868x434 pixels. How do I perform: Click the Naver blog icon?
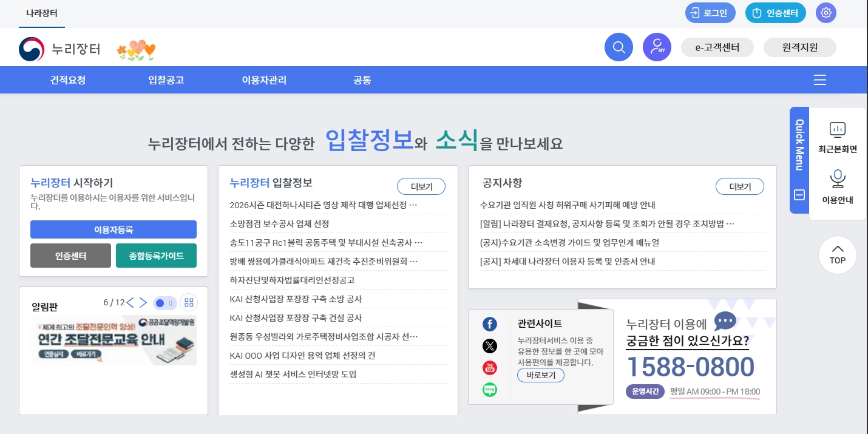click(490, 390)
